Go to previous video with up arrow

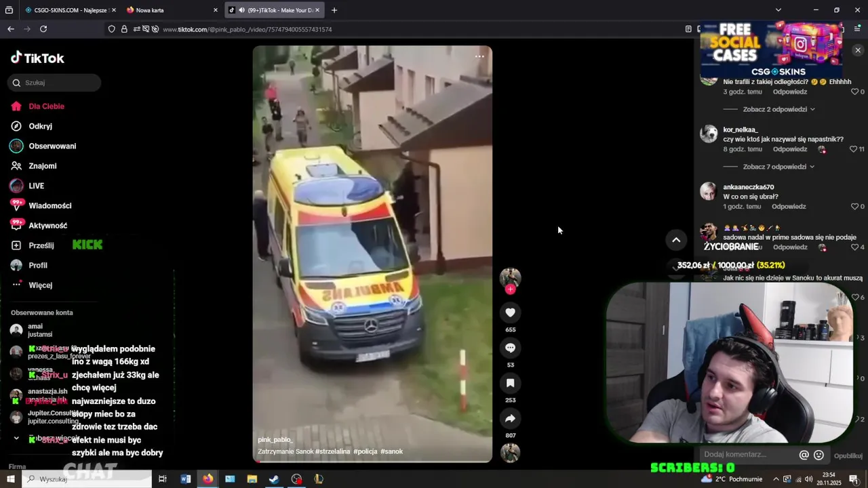(x=676, y=240)
